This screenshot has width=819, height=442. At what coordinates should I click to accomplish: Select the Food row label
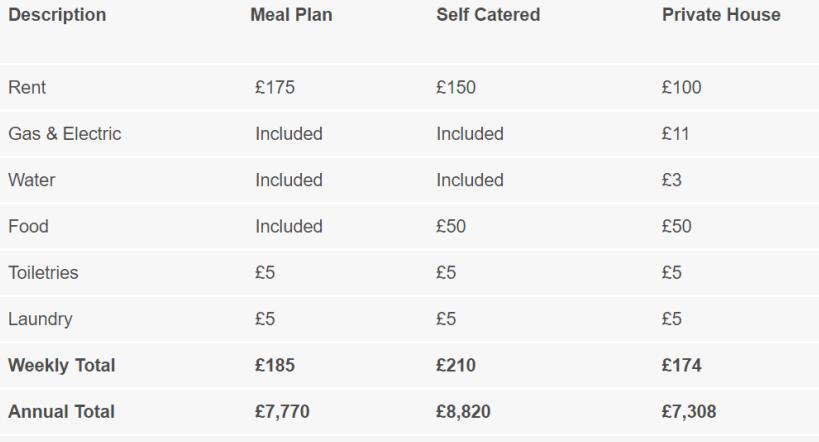tap(28, 226)
